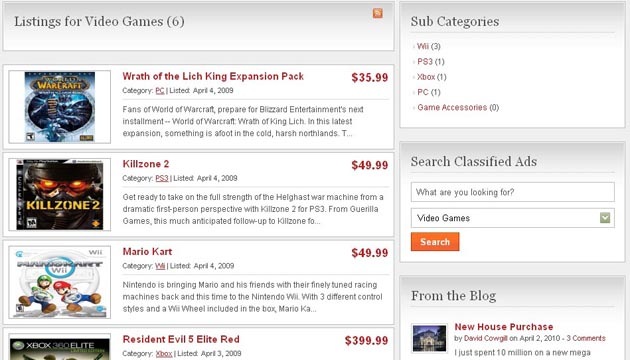Open Resident Evil 5 Elite Red listing
The image size is (630, 360).
click(x=181, y=339)
